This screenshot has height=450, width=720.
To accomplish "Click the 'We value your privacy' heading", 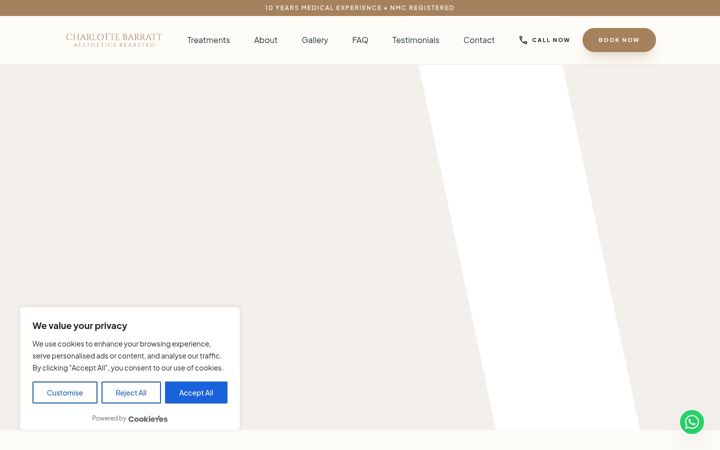I will [79, 326].
